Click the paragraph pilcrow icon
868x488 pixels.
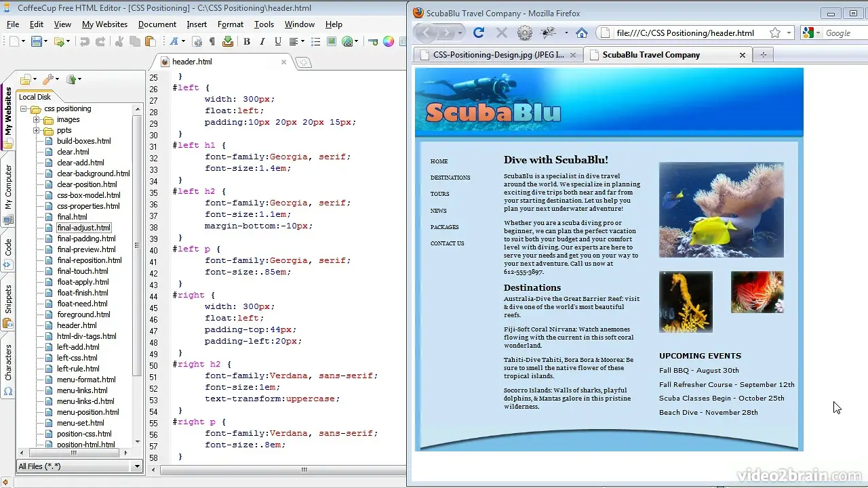click(212, 41)
